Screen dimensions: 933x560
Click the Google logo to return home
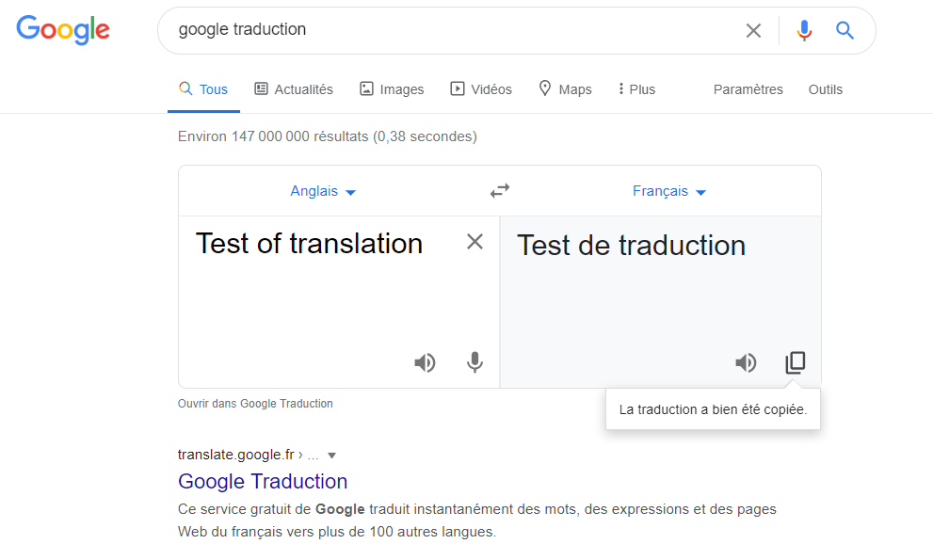point(62,29)
